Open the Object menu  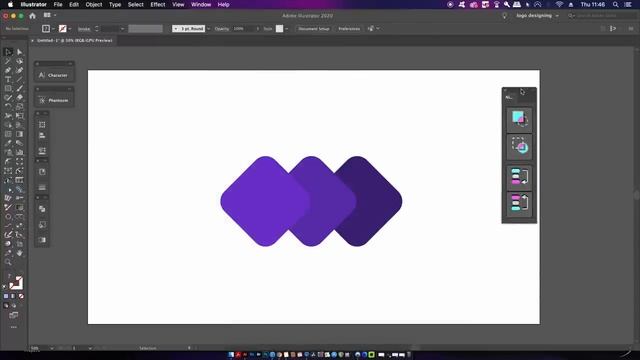[94, 4]
